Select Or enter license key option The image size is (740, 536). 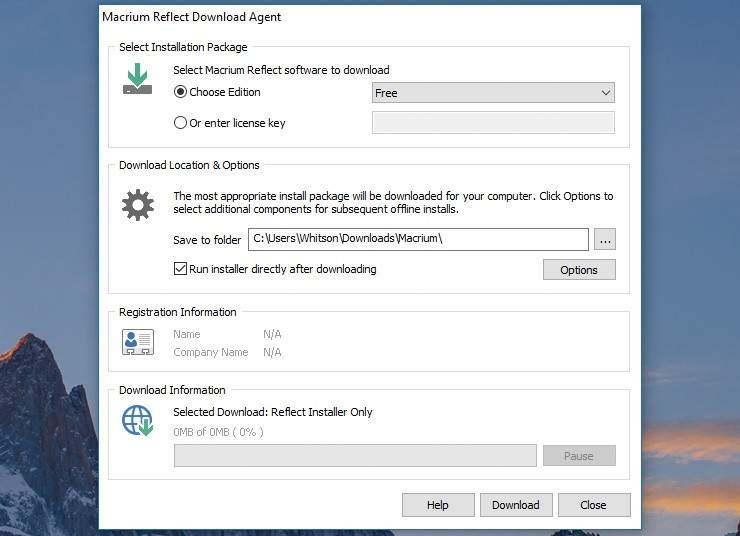click(x=180, y=123)
